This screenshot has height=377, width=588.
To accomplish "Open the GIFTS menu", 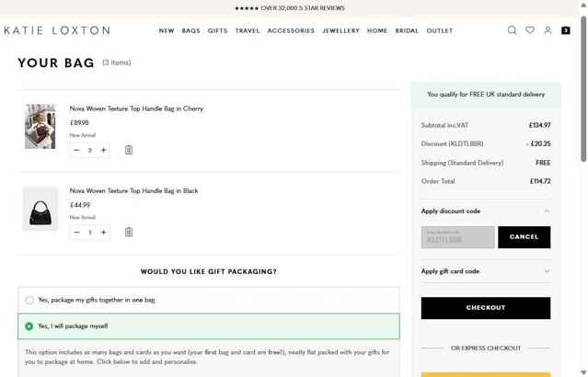I will [217, 30].
